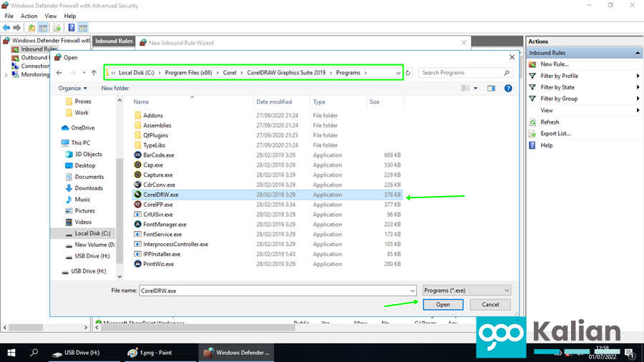Click the navigation pane scroll-down arrow
This screenshot has height=362, width=644.
point(119,277)
